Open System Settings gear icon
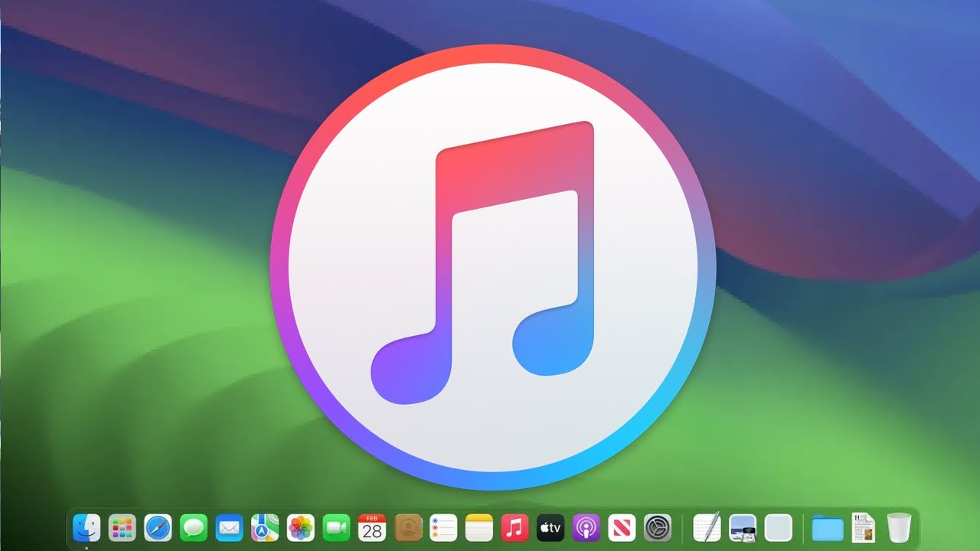This screenshot has width=980, height=551. click(x=658, y=527)
